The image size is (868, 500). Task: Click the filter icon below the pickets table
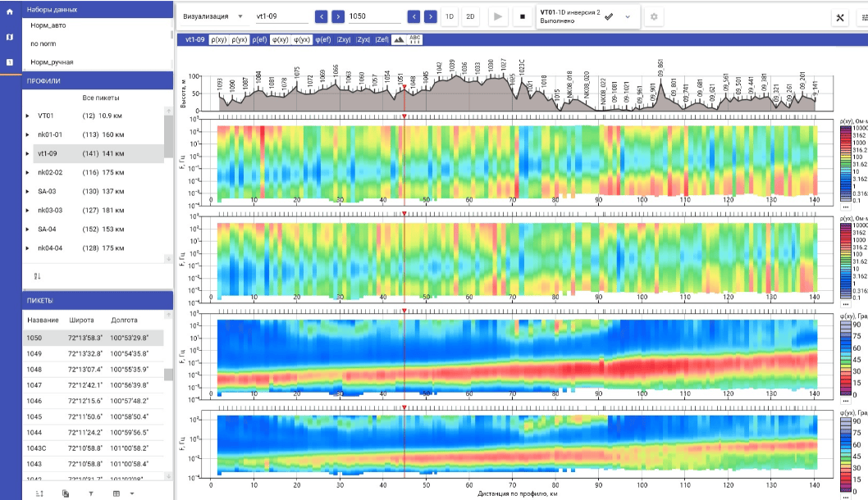click(91, 493)
